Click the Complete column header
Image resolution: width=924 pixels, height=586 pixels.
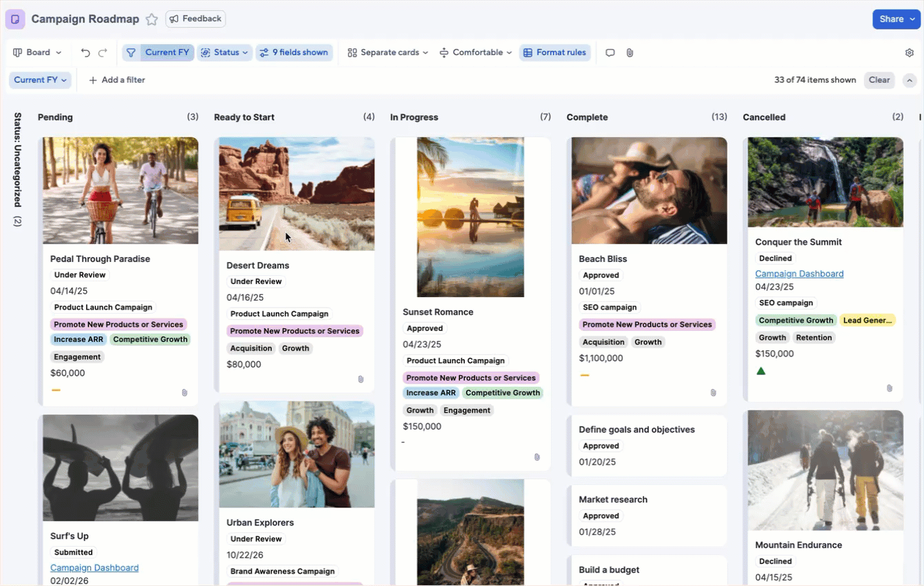click(x=587, y=117)
